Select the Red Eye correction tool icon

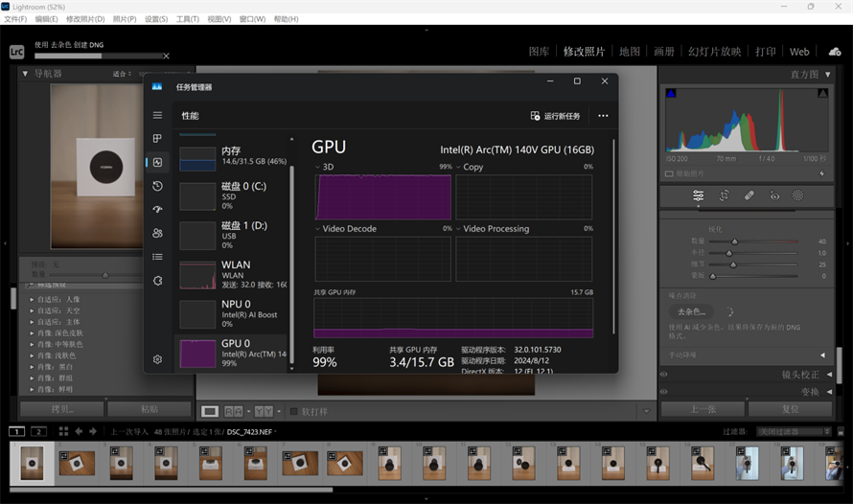pos(774,195)
